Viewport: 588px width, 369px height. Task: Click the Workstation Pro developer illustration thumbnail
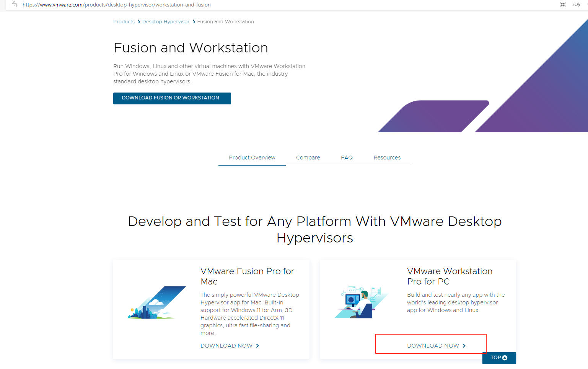tap(362, 302)
